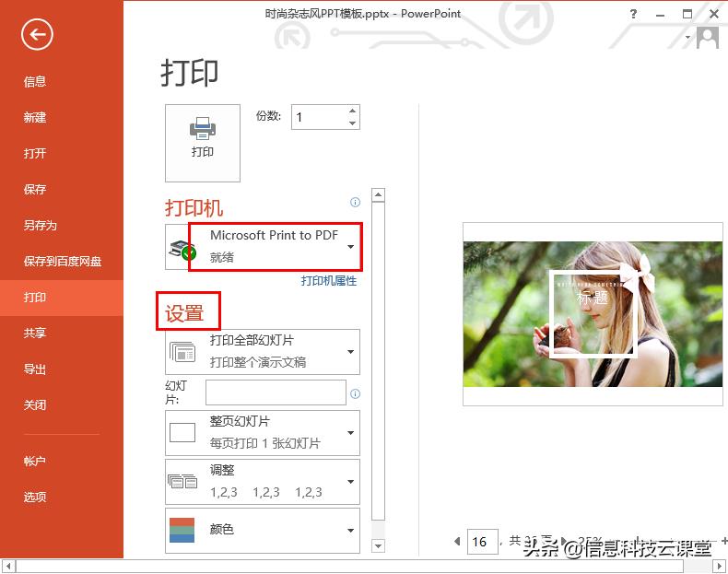
Task: Open the 调整 collation dropdown
Action: (x=263, y=482)
